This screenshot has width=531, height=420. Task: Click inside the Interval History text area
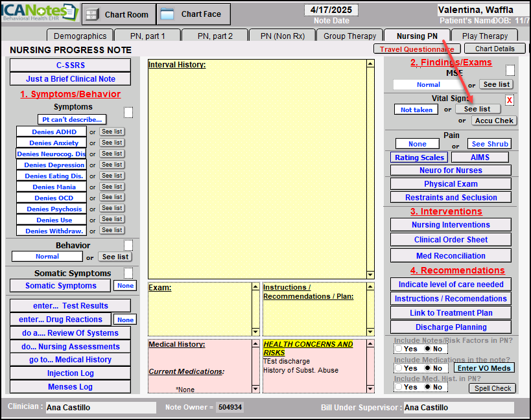tap(256, 169)
